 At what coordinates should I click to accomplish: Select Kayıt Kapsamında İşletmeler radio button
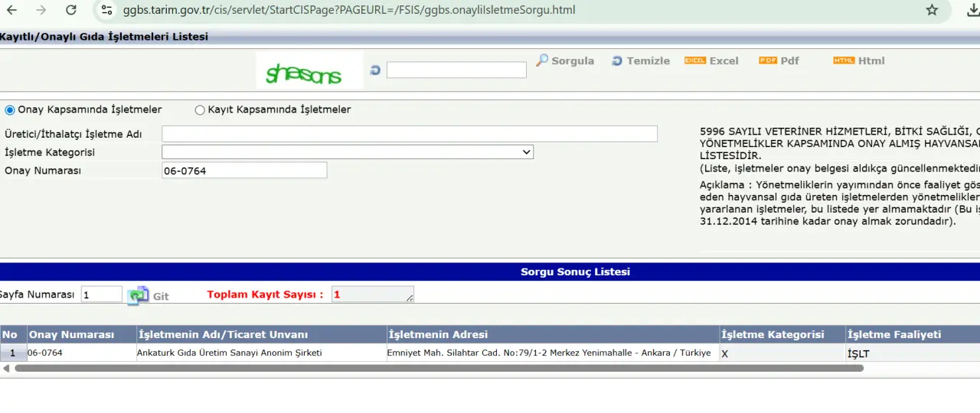point(201,109)
